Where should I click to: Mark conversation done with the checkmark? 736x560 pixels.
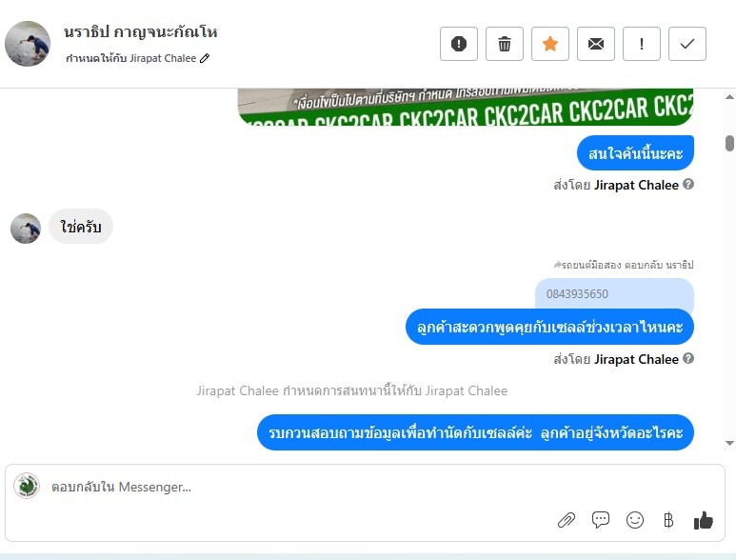[687, 44]
